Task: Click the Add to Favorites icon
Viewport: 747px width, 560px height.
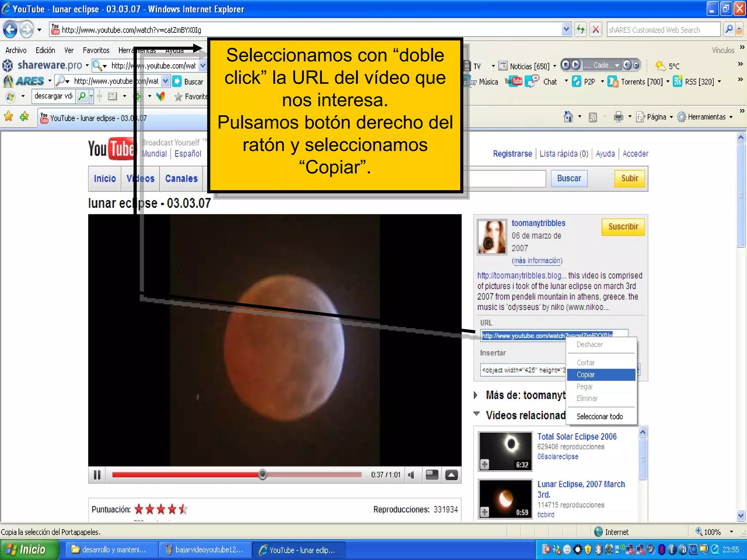Action: 24,117
